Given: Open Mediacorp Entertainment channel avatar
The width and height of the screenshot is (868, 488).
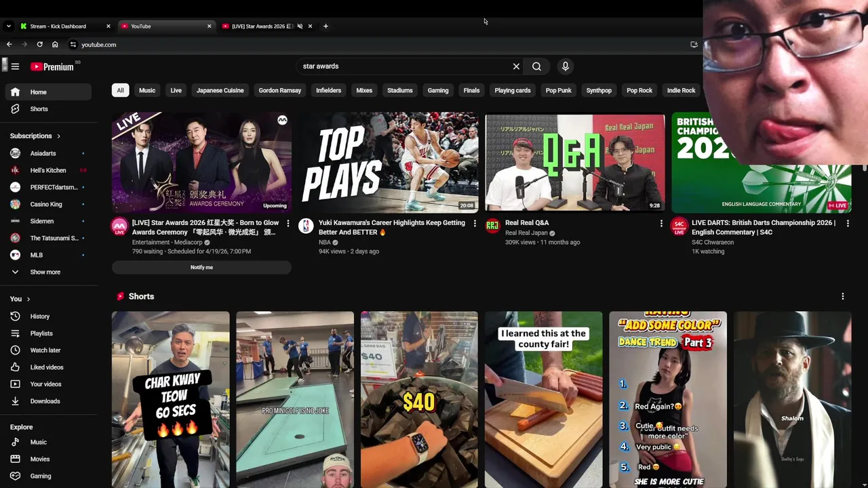Looking at the screenshot, I should [x=119, y=226].
